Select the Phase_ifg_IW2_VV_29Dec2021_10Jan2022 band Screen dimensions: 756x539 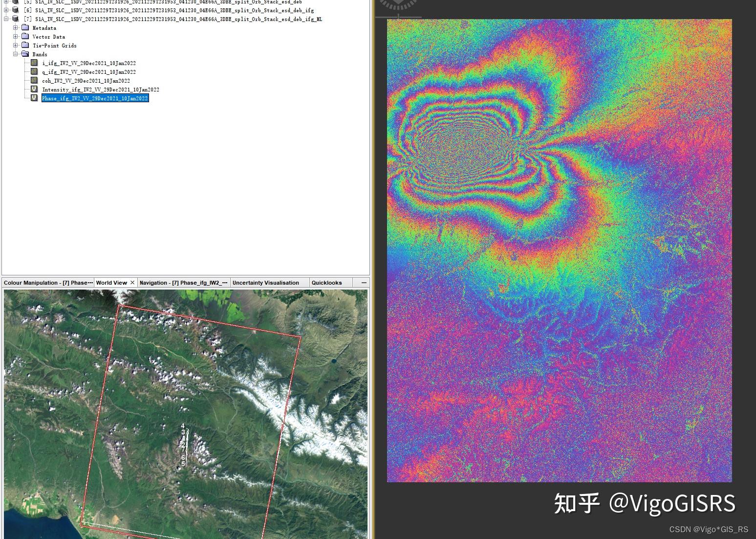(x=95, y=98)
